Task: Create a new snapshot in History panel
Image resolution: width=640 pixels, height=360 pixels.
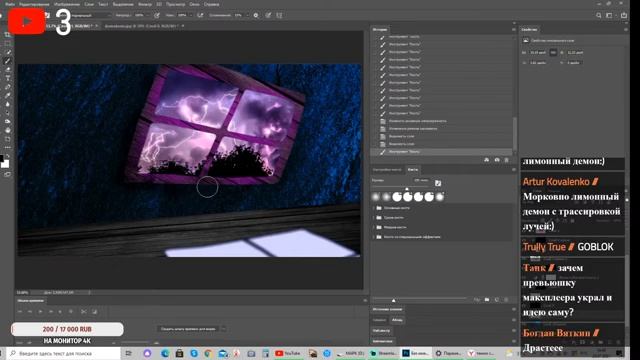Action: pos(497,160)
